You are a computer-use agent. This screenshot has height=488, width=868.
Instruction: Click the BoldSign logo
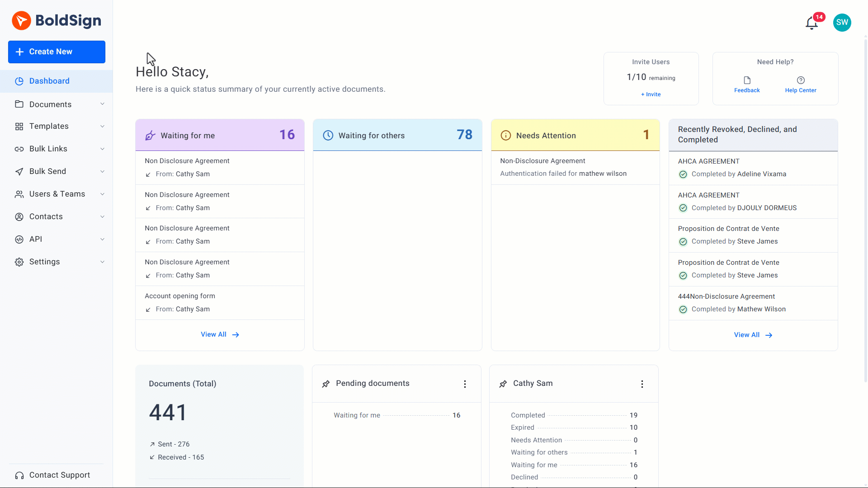[57, 20]
